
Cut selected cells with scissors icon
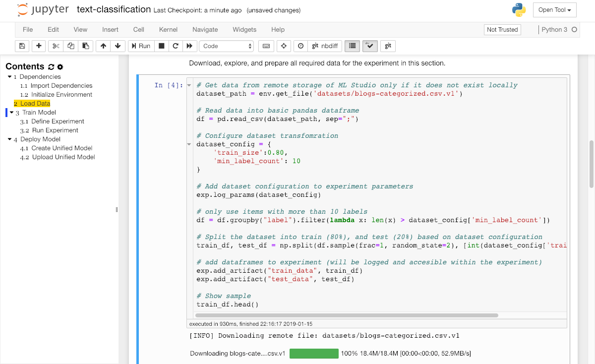[56, 46]
